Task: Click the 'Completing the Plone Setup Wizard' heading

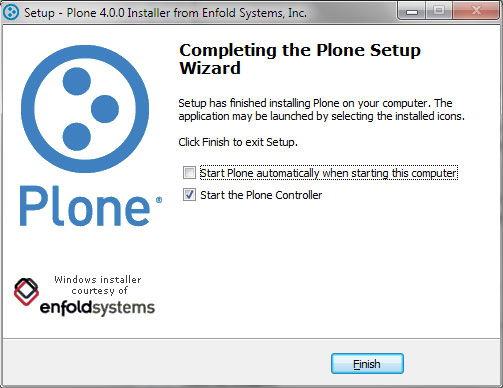Action: click(300, 59)
